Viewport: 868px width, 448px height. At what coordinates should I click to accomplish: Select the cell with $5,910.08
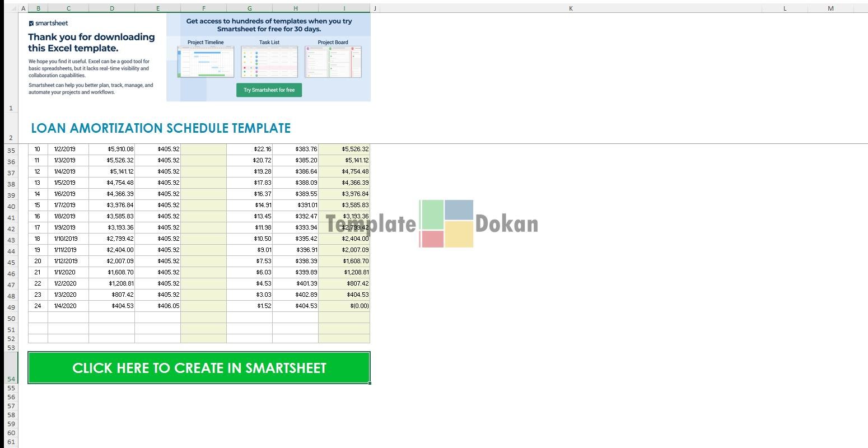tap(111, 149)
